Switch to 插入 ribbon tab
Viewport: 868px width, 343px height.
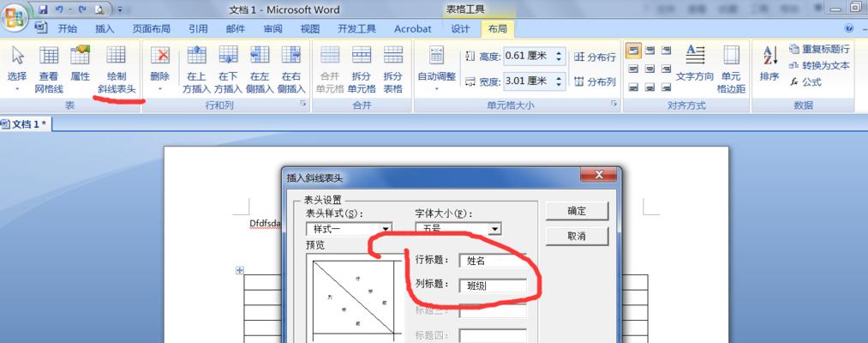[104, 29]
